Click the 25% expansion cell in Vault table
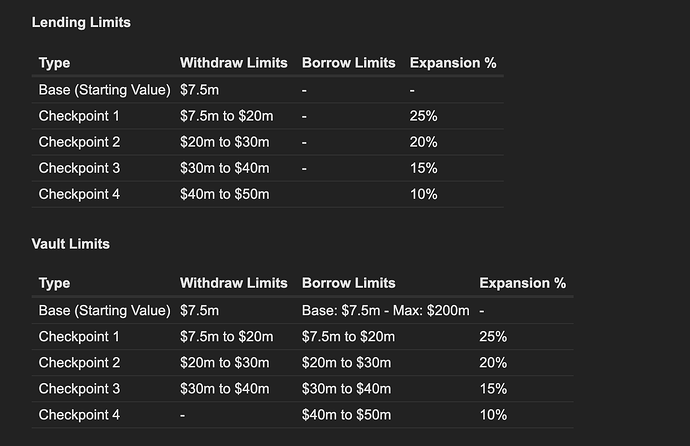Viewport: 690px width, 446px height. pos(493,336)
